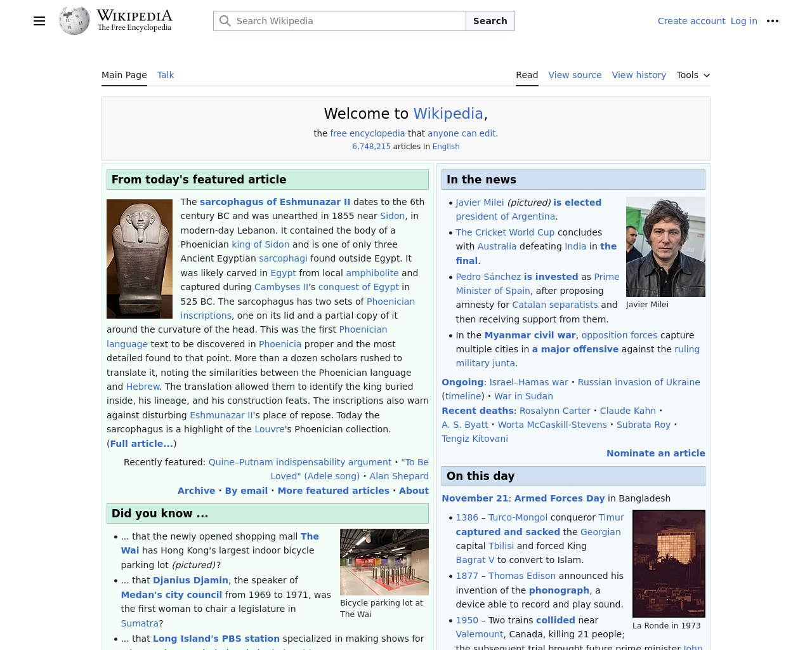The image size is (812, 650).
Task: Open the phonograph link
Action: [x=560, y=590]
